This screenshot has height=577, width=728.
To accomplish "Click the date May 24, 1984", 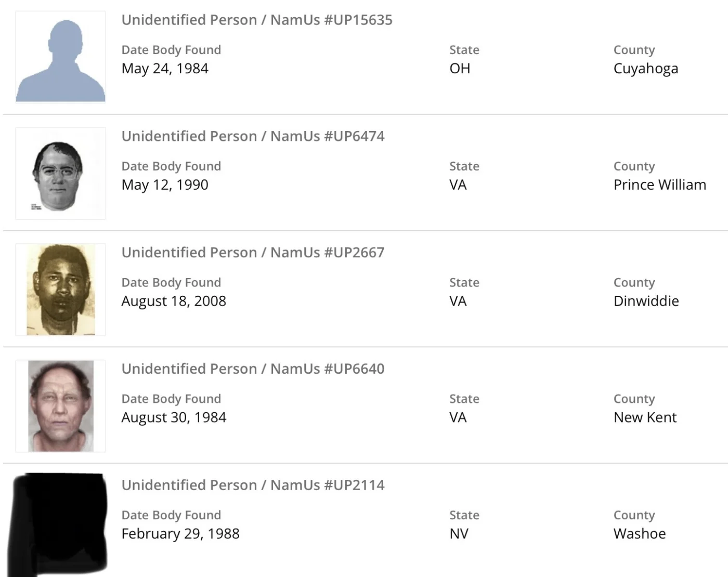I will pyautogui.click(x=165, y=69).
